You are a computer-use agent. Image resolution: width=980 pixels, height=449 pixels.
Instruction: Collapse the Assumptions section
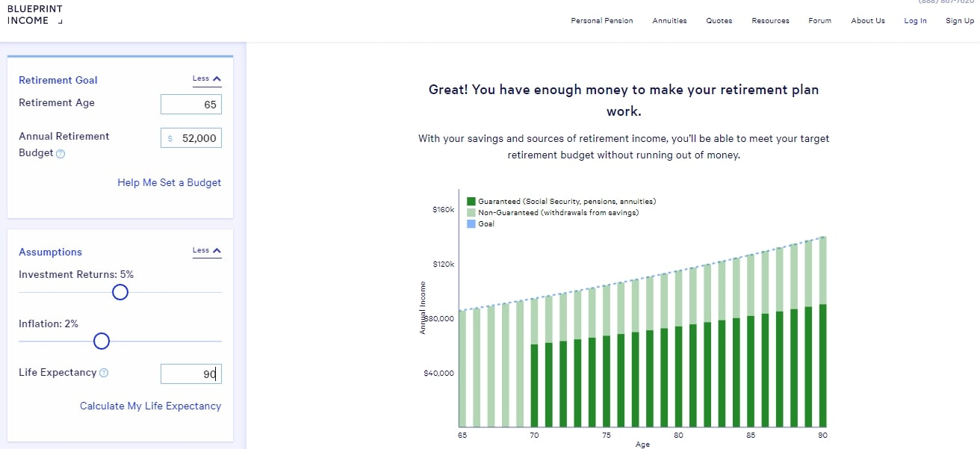point(207,251)
